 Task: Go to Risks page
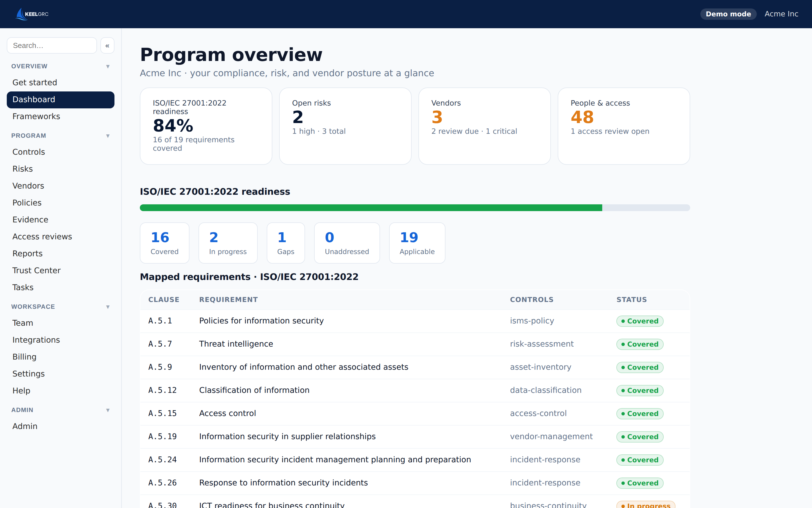click(x=60, y=169)
